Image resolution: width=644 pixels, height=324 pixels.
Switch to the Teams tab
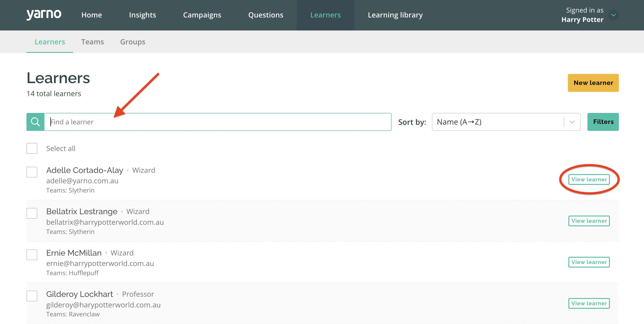click(92, 42)
